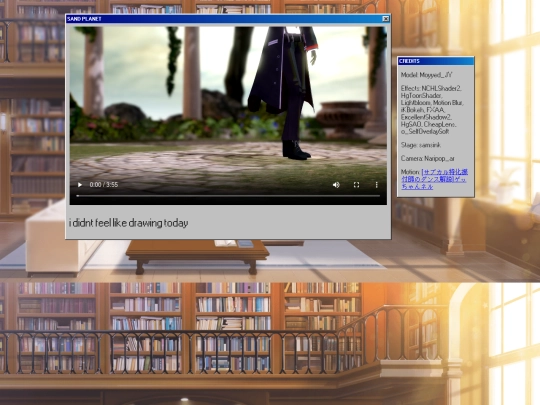540x405 pixels.
Task: Click the 'Camera:' credit line
Action: tap(427, 158)
